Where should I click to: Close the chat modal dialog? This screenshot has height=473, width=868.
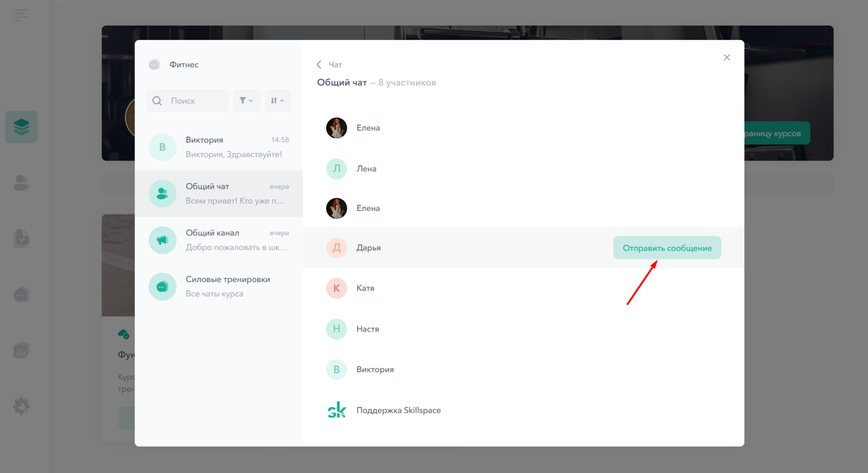(x=727, y=57)
